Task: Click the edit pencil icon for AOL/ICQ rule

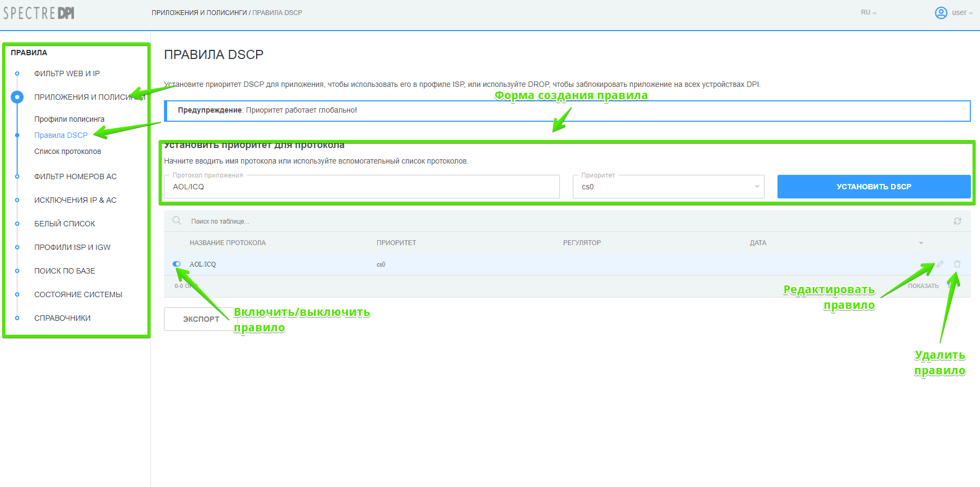Action: tap(940, 264)
